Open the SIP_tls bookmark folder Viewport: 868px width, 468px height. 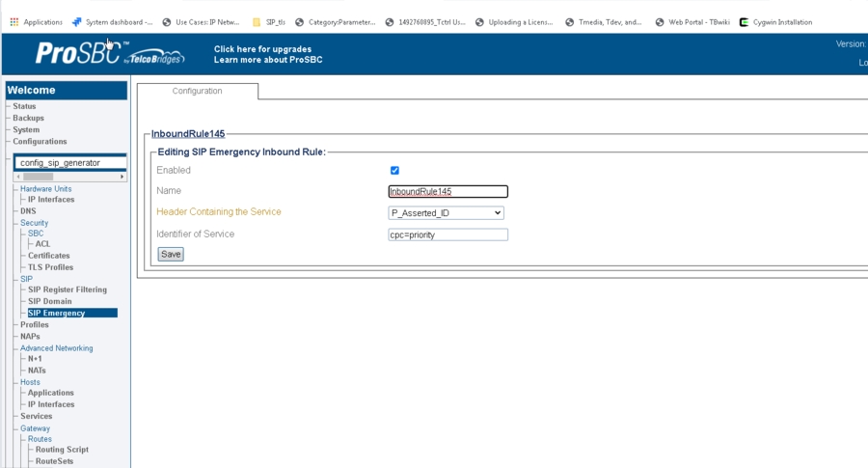[x=269, y=22]
